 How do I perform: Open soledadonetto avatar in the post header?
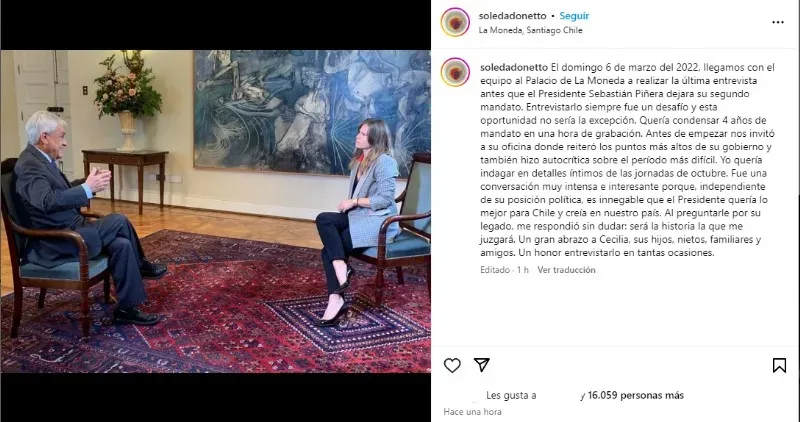tap(455, 22)
